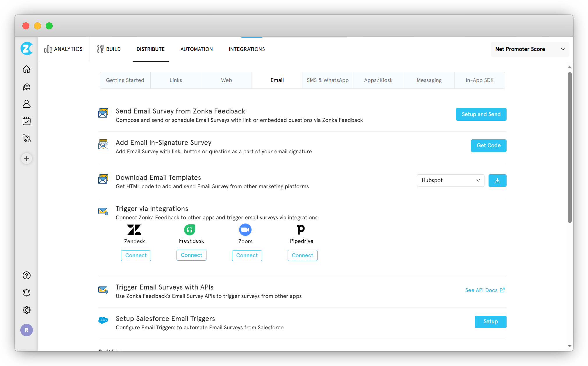Open the Home icon in the sidebar
Screen dimensions: 588x366
pyautogui.click(x=26, y=70)
